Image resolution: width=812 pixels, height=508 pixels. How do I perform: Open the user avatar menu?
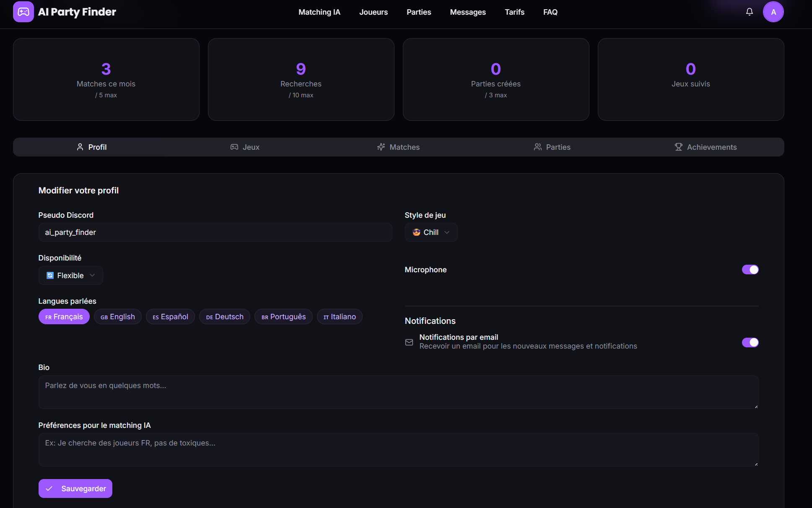773,12
